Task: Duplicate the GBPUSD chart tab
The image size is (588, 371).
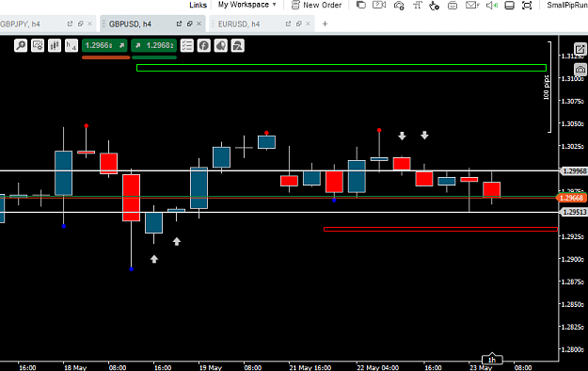Action: coord(189,24)
